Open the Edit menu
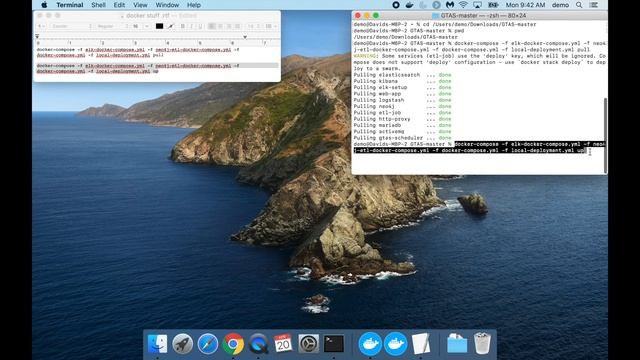The width and height of the screenshot is (640, 360). pos(119,5)
